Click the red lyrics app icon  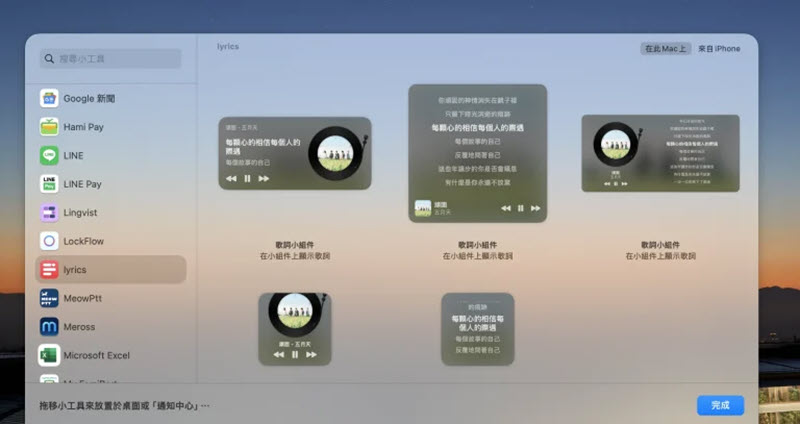point(49,269)
